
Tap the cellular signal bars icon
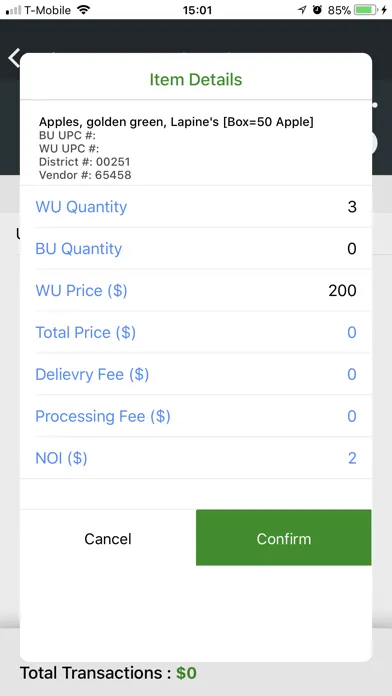(x=13, y=10)
